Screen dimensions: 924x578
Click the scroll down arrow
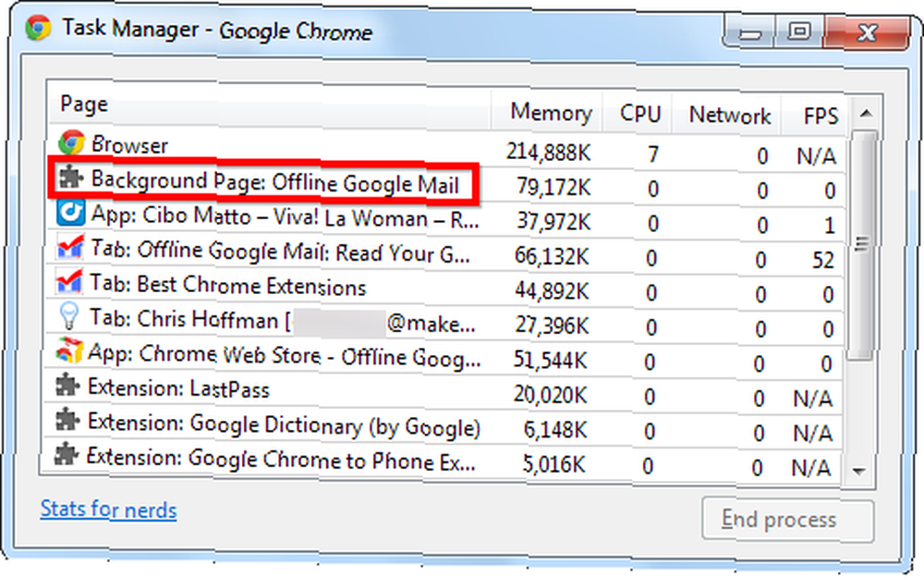tap(859, 471)
